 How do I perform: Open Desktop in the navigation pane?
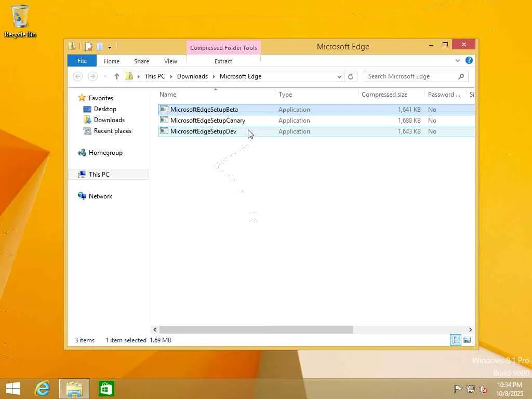tap(105, 109)
